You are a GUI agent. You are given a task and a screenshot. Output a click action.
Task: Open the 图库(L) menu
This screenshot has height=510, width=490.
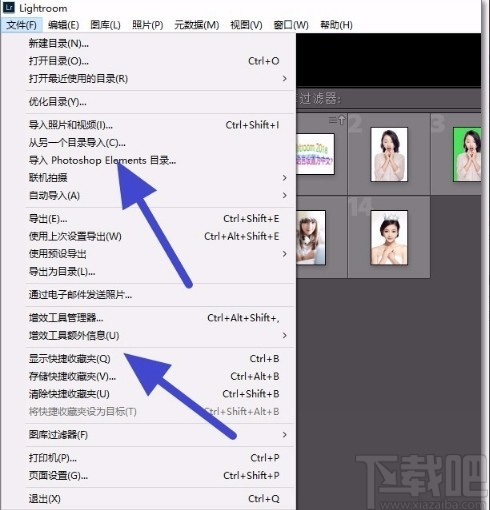point(105,25)
